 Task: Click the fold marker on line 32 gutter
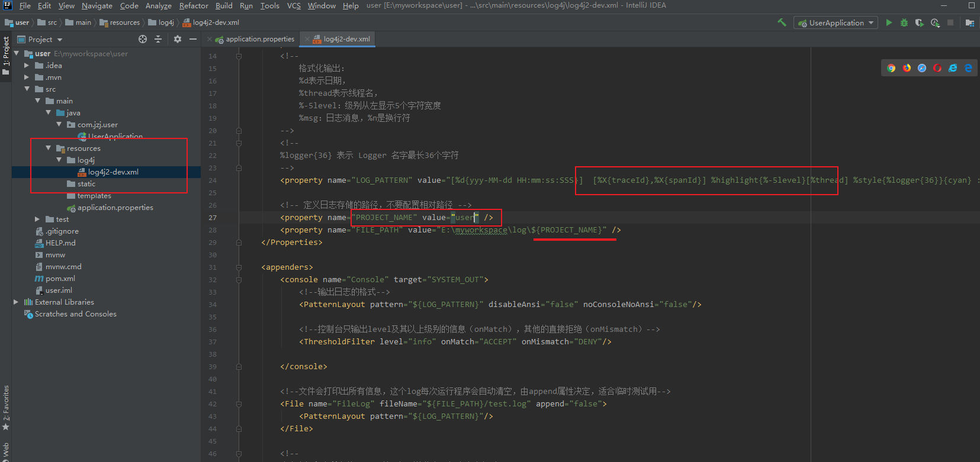click(239, 280)
